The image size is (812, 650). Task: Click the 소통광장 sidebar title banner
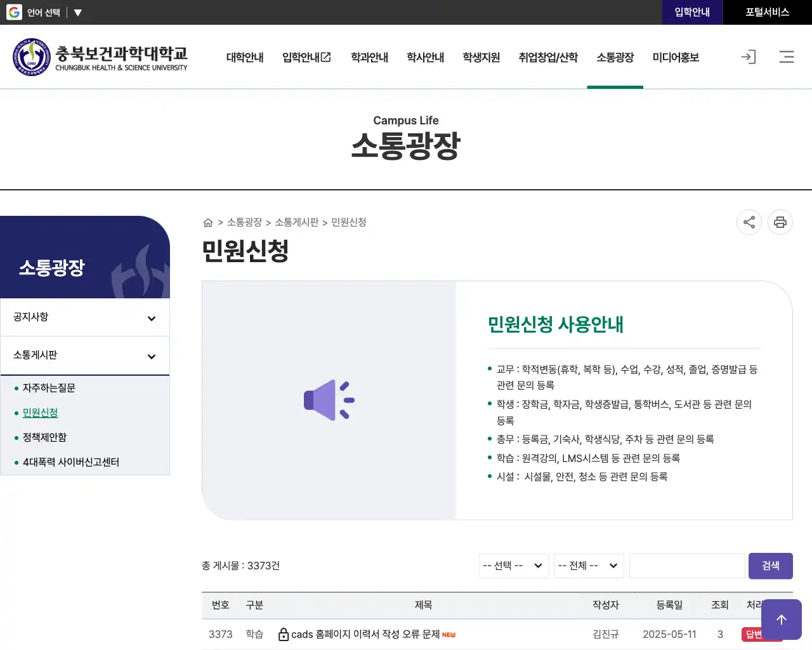[85, 257]
